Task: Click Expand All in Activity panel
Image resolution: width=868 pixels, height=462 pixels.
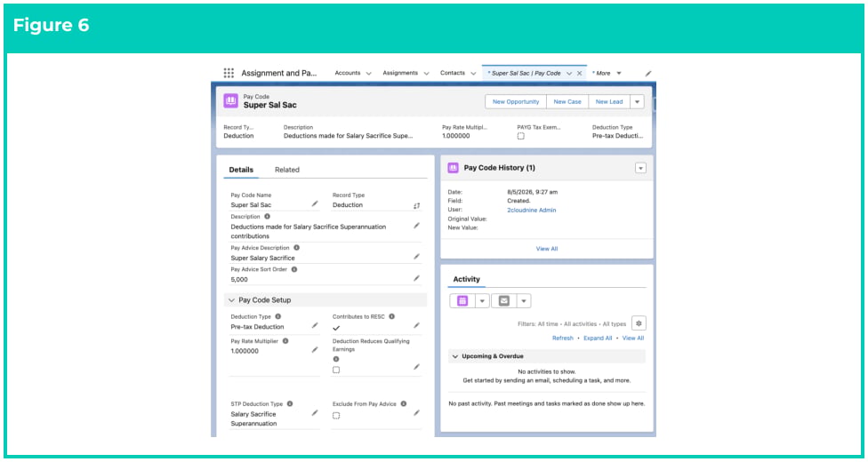Action: tap(598, 339)
